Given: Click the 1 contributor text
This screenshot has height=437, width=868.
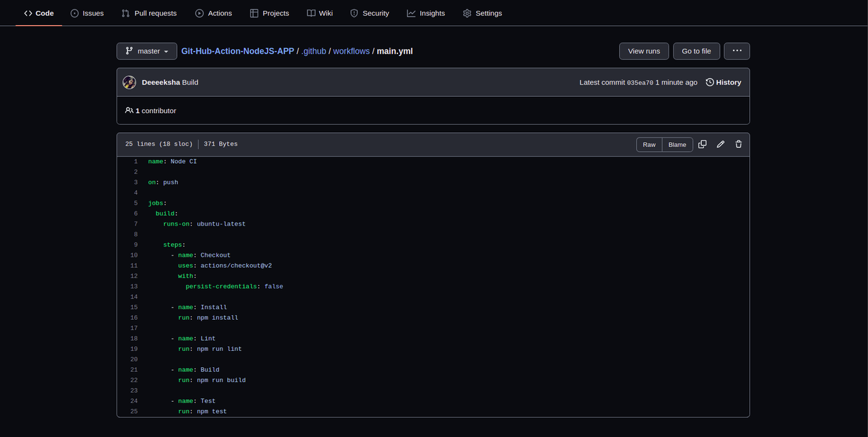Looking at the screenshot, I should (x=151, y=110).
